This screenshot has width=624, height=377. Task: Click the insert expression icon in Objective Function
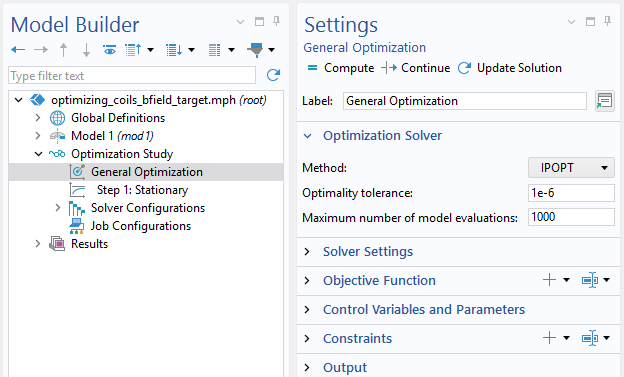(x=590, y=280)
